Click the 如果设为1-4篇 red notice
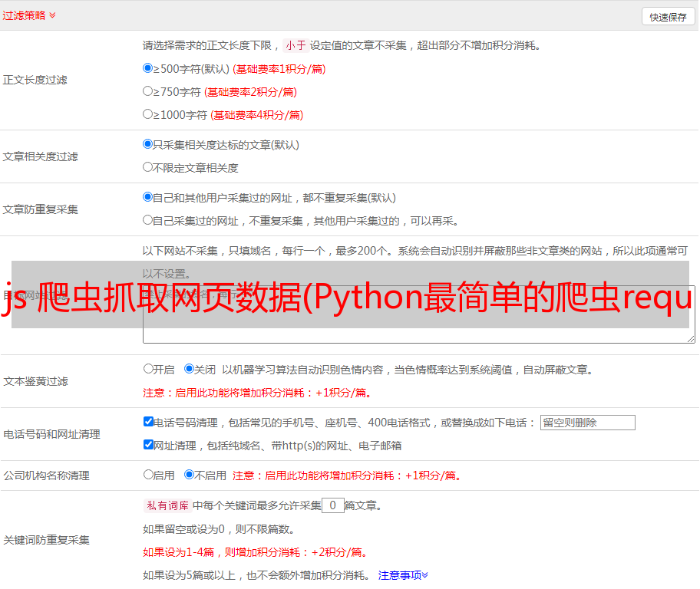This screenshot has height=589, width=700. [255, 552]
